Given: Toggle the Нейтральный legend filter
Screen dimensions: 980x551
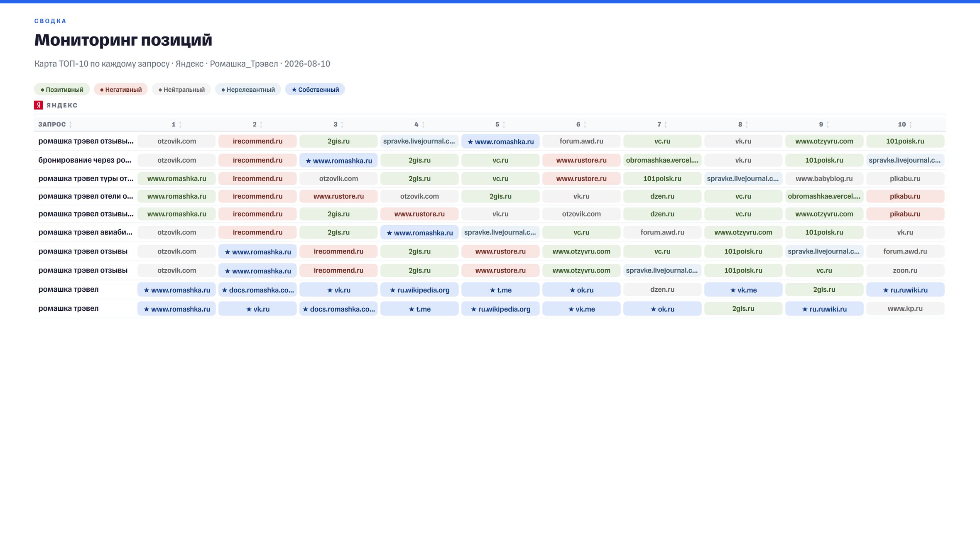Looking at the screenshot, I should (x=181, y=90).
